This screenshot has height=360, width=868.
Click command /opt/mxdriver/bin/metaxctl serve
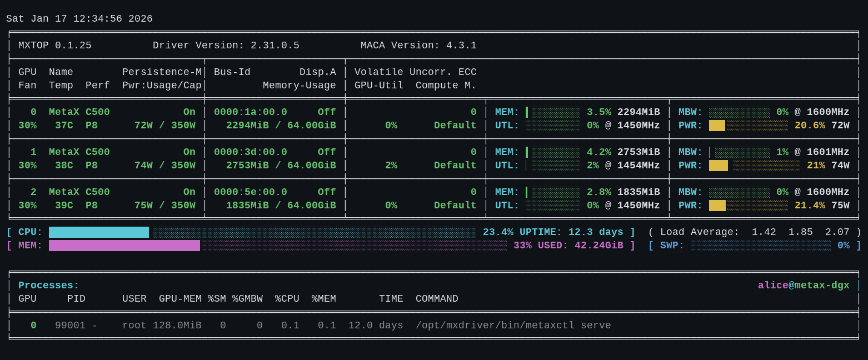513,326
